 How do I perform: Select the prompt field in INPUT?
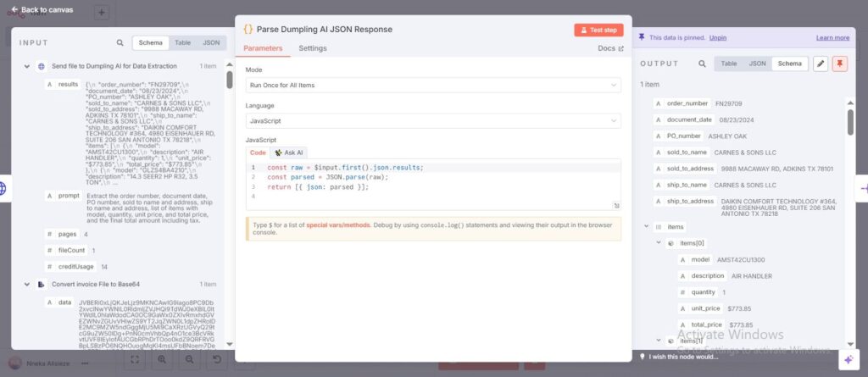pyautogui.click(x=63, y=196)
